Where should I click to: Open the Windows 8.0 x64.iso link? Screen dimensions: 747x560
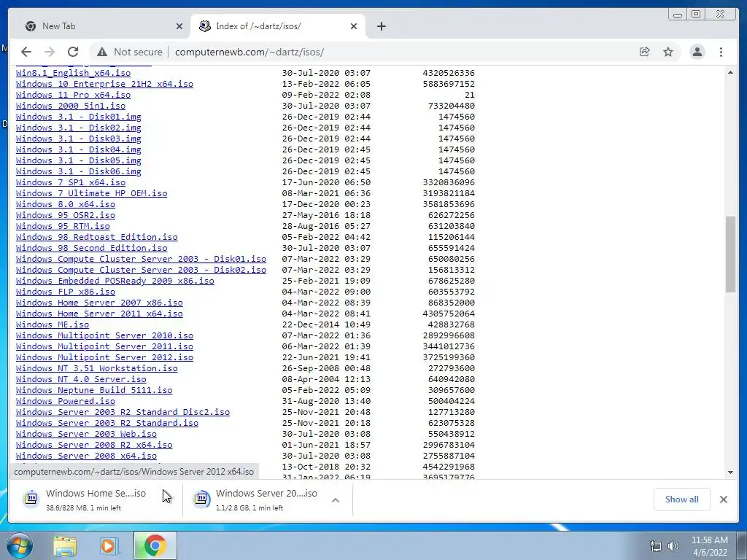click(x=65, y=204)
